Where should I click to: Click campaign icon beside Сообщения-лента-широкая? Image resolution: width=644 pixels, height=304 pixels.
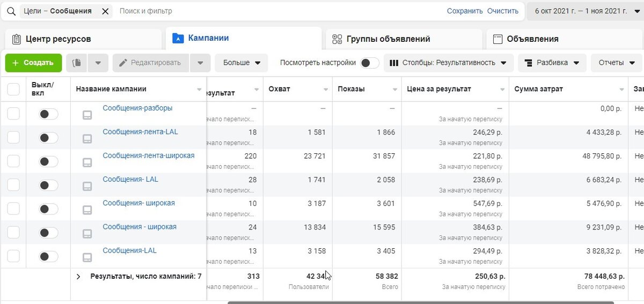point(87,162)
